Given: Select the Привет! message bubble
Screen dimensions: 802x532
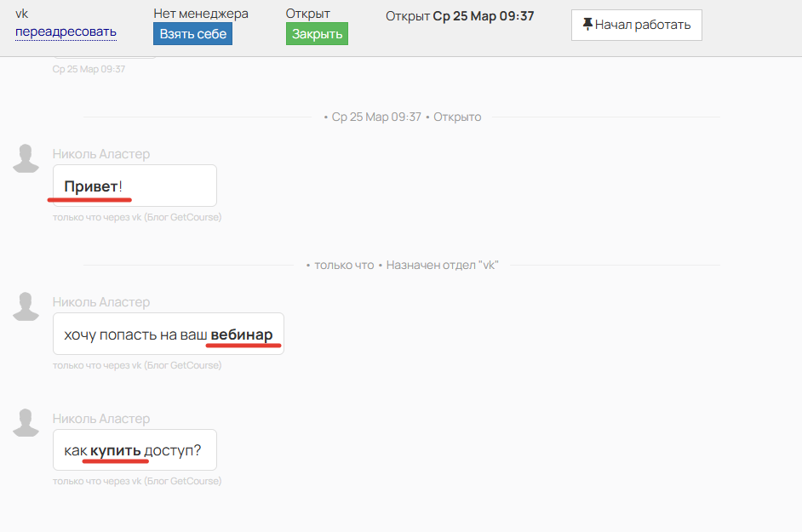Looking at the screenshot, I should (x=135, y=186).
